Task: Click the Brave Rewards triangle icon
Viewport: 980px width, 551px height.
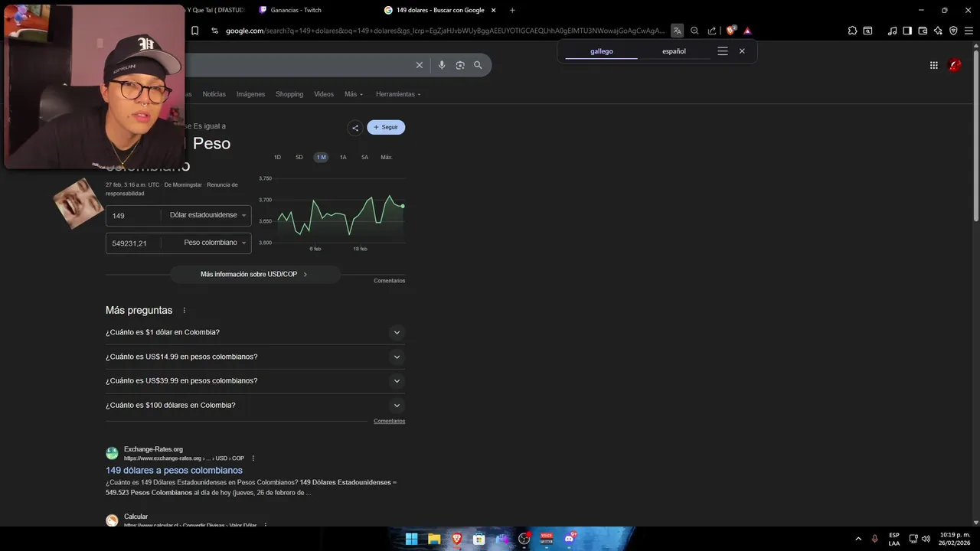Action: tap(747, 31)
